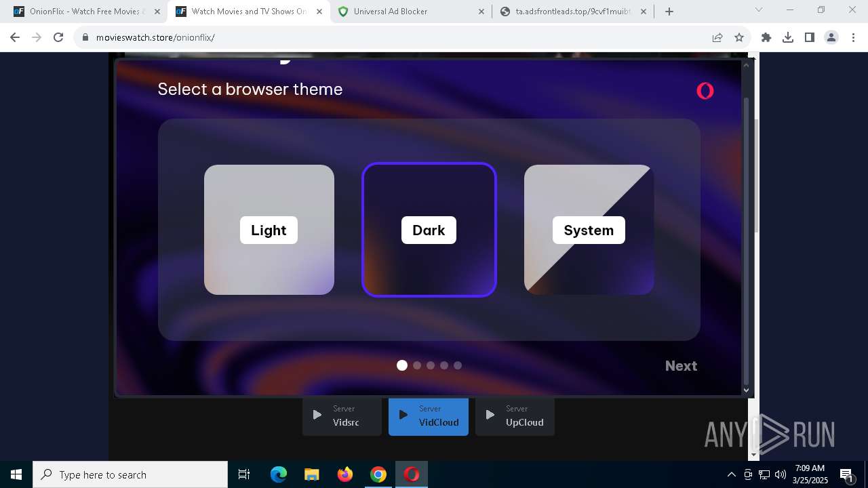Viewport: 868px width, 488px height.
Task: Go forward to the next page
Action: coord(37,37)
